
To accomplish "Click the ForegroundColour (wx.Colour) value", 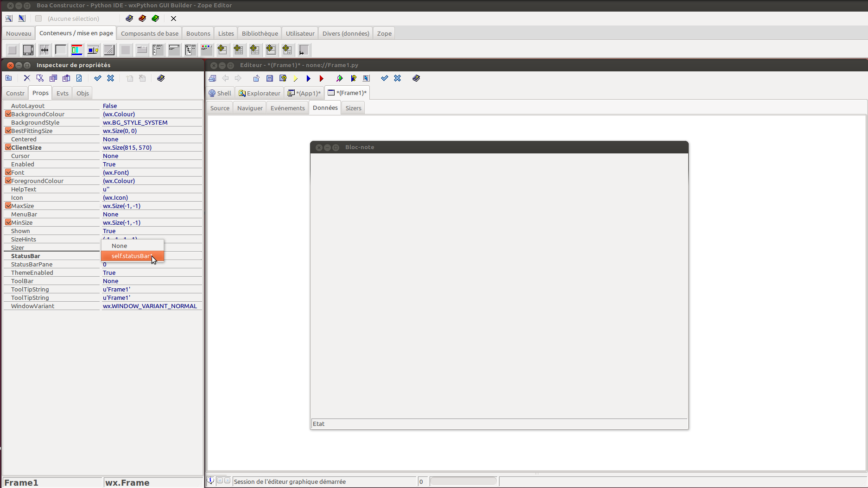I will coord(119,181).
